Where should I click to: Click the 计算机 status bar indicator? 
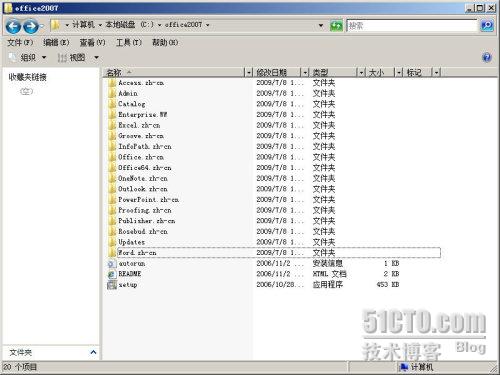pos(417,367)
